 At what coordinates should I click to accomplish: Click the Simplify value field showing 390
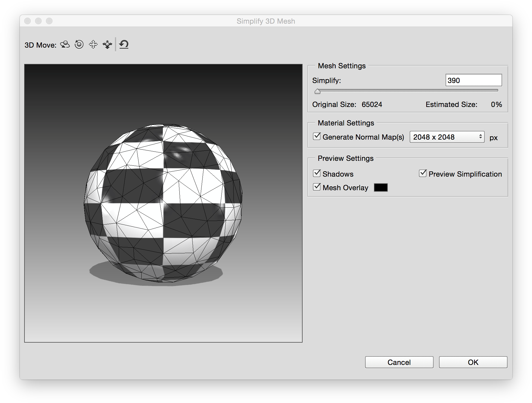pos(473,80)
